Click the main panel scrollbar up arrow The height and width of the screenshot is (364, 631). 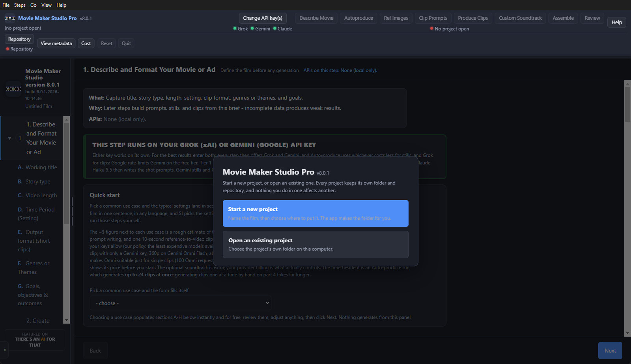(x=627, y=83)
